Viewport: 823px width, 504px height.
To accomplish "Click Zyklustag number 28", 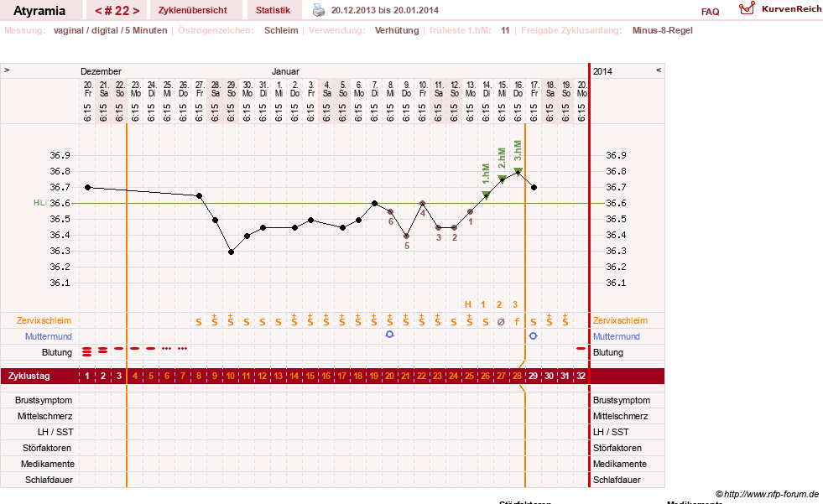I will [x=517, y=376].
